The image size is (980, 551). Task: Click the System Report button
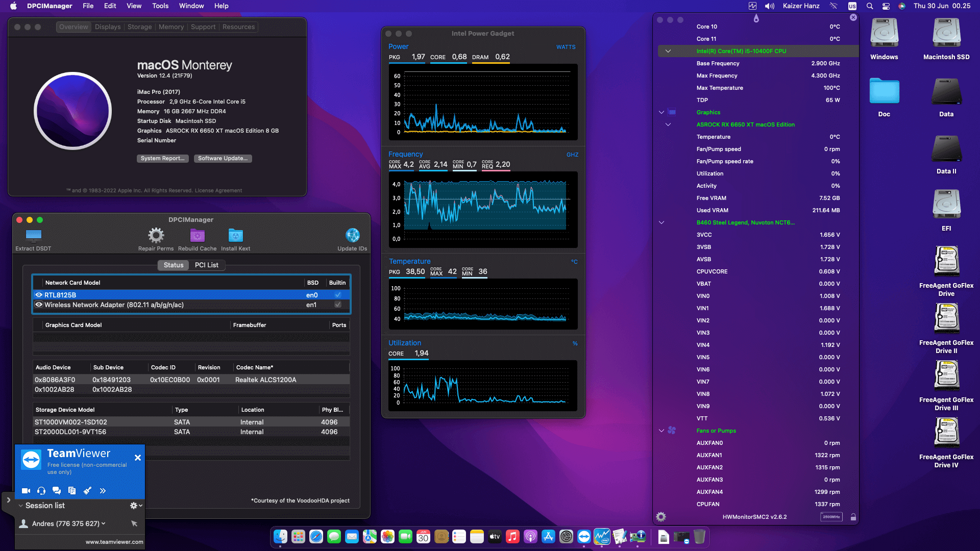tap(162, 159)
